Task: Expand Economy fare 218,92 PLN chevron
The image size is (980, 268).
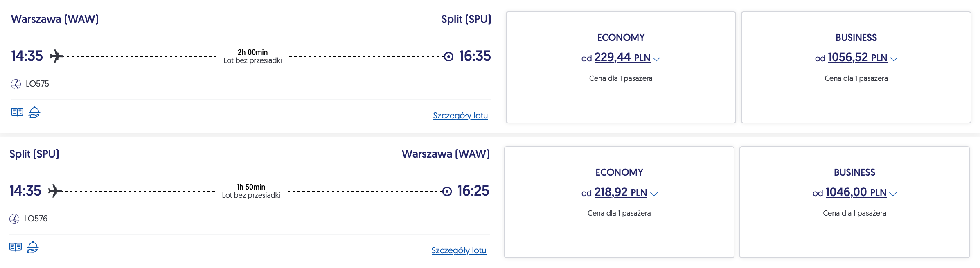Action: (x=654, y=194)
